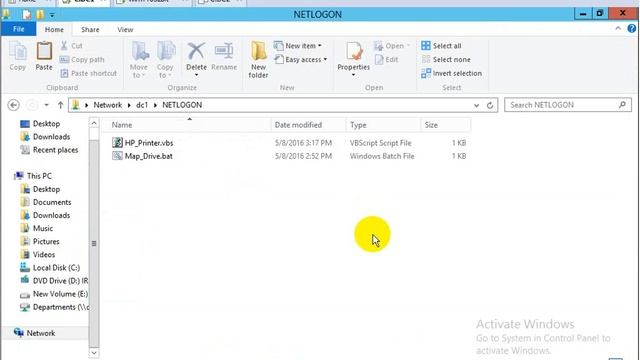Open Properties from the ribbon
The width and height of the screenshot is (640, 360).
(x=353, y=56)
